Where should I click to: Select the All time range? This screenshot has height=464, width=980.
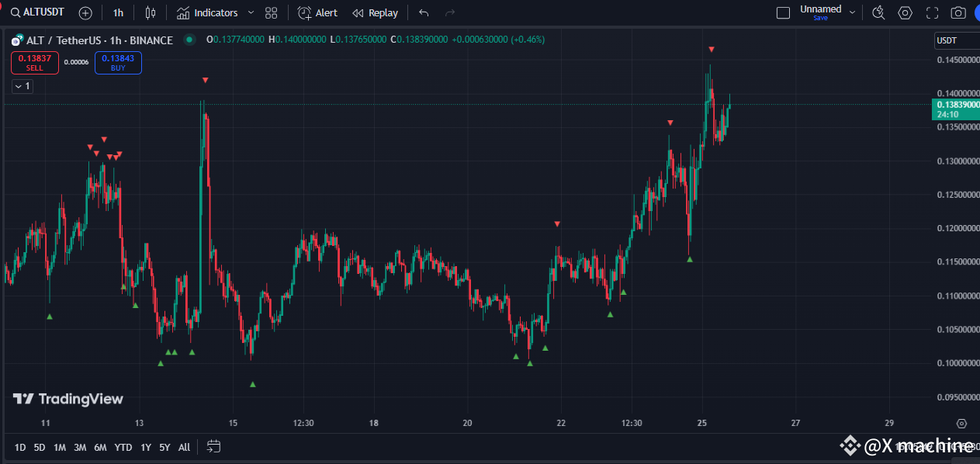tap(184, 447)
